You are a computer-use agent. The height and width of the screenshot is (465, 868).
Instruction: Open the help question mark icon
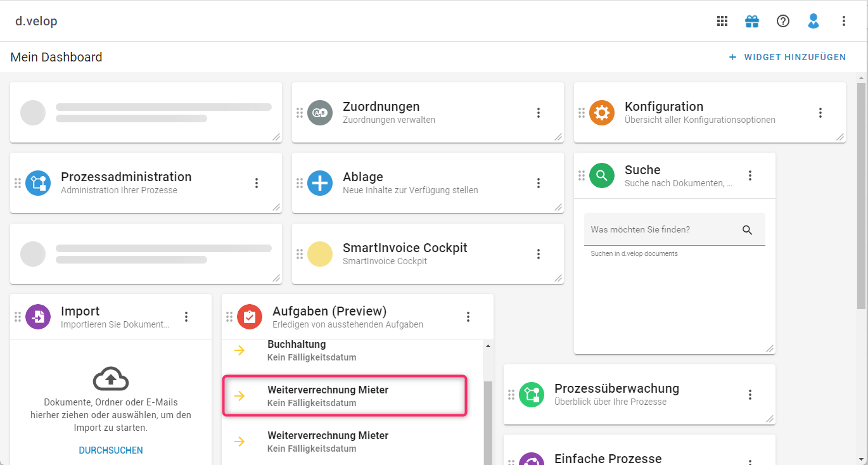783,21
